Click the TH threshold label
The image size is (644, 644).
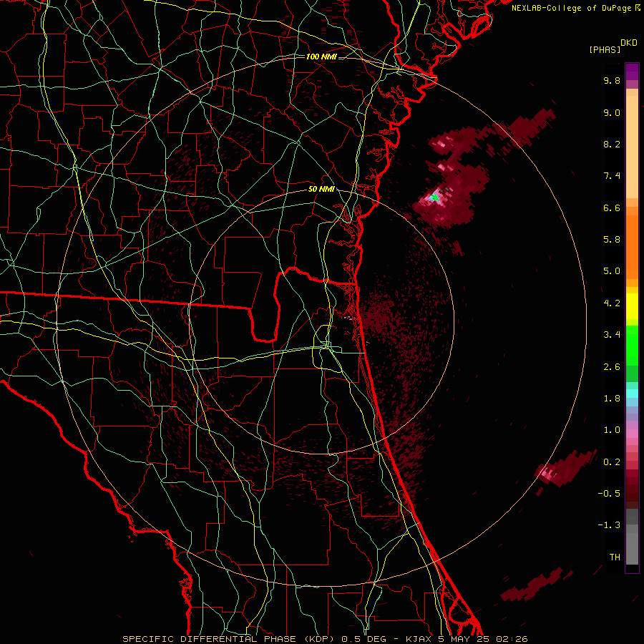[615, 557]
